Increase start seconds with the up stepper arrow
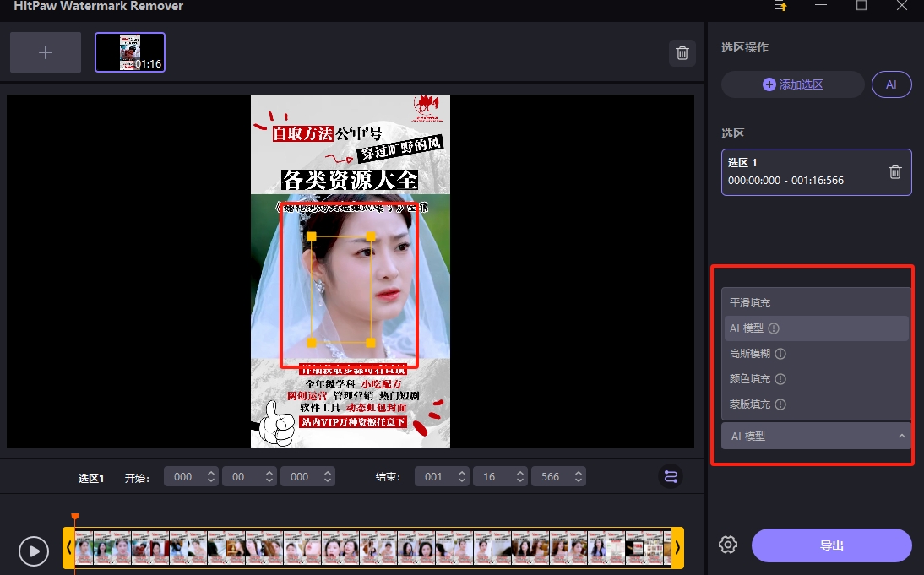The height and width of the screenshot is (575, 924). click(269, 471)
